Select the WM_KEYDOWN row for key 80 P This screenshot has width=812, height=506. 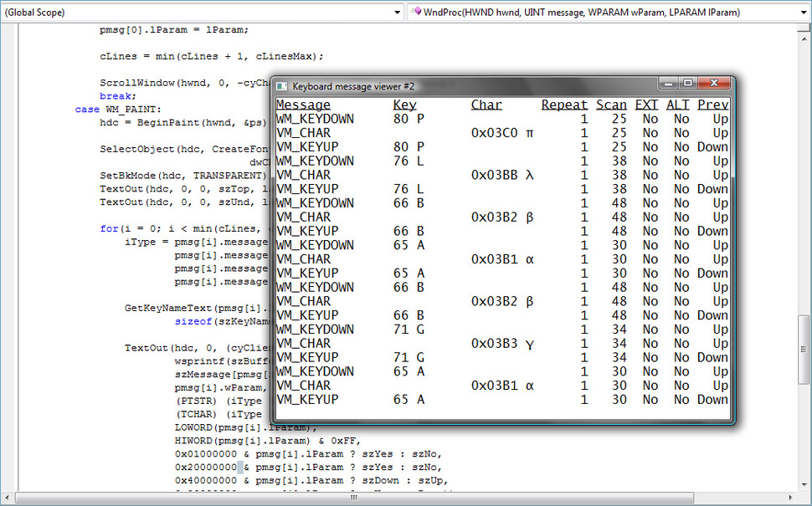click(502, 119)
